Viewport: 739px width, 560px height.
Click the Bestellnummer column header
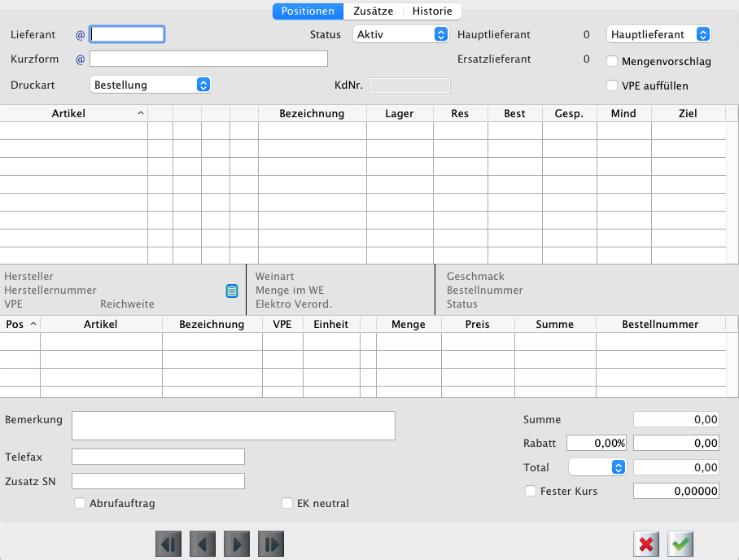(x=660, y=324)
